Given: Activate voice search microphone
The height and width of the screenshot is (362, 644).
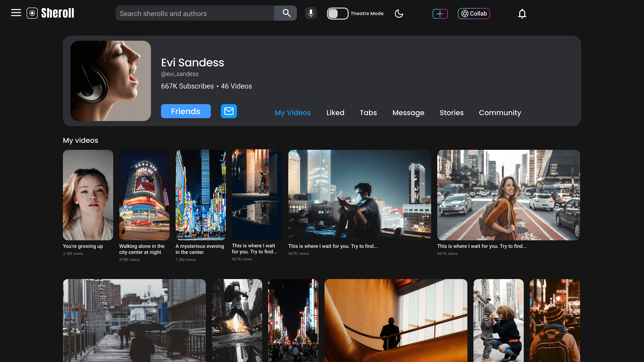Looking at the screenshot, I should pos(311,13).
